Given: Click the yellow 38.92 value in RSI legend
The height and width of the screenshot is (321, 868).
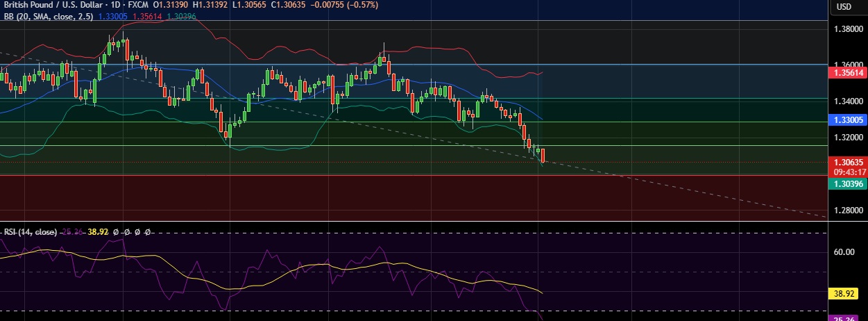Looking at the screenshot, I should pos(100,232).
